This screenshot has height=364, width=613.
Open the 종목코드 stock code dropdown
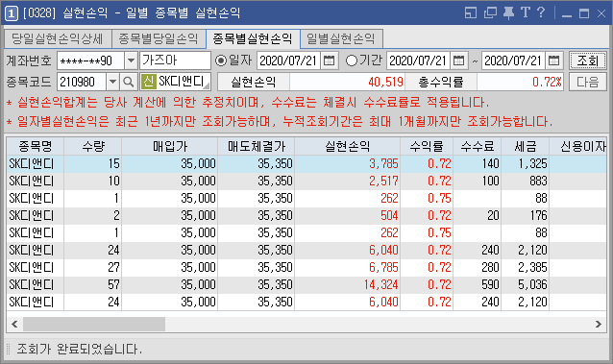tap(112, 82)
